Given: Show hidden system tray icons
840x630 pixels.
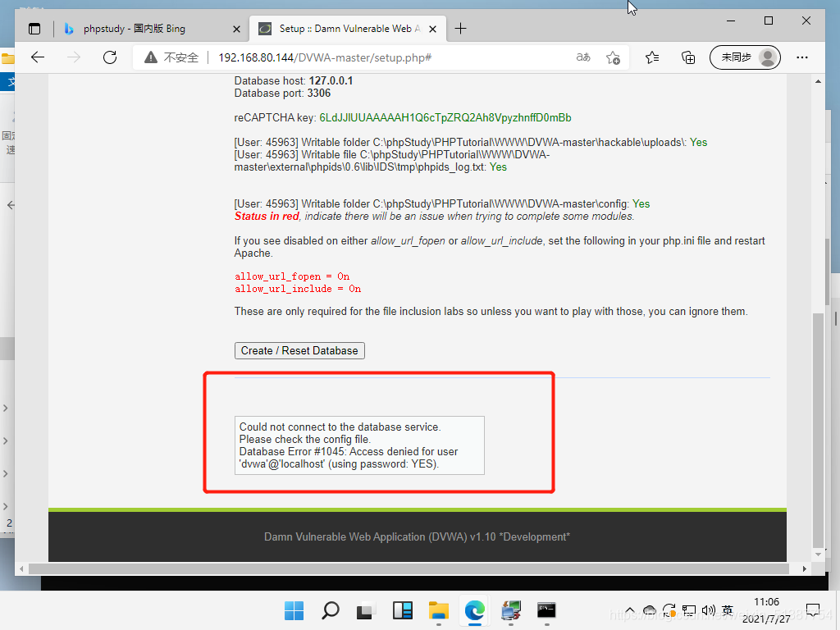Looking at the screenshot, I should click(x=630, y=610).
